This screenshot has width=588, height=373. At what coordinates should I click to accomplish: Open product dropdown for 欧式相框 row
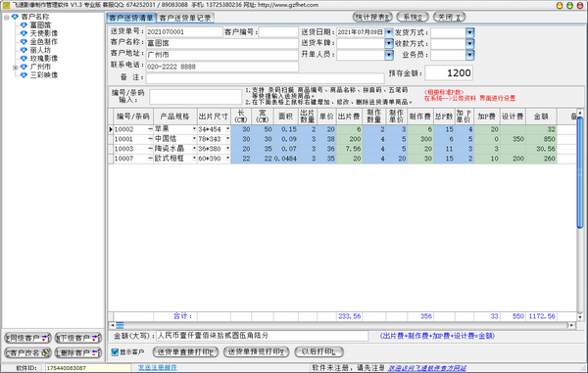(194, 159)
